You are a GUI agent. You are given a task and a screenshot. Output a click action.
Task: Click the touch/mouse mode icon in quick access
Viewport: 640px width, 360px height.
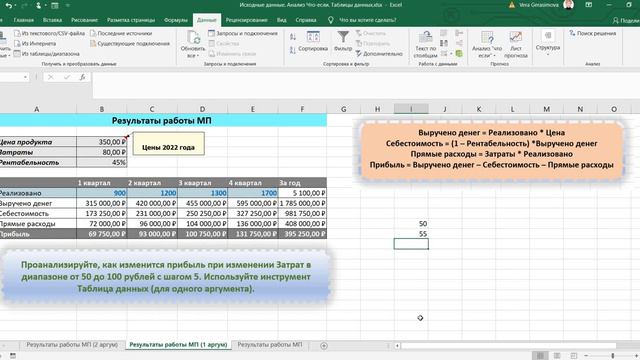[38, 5]
